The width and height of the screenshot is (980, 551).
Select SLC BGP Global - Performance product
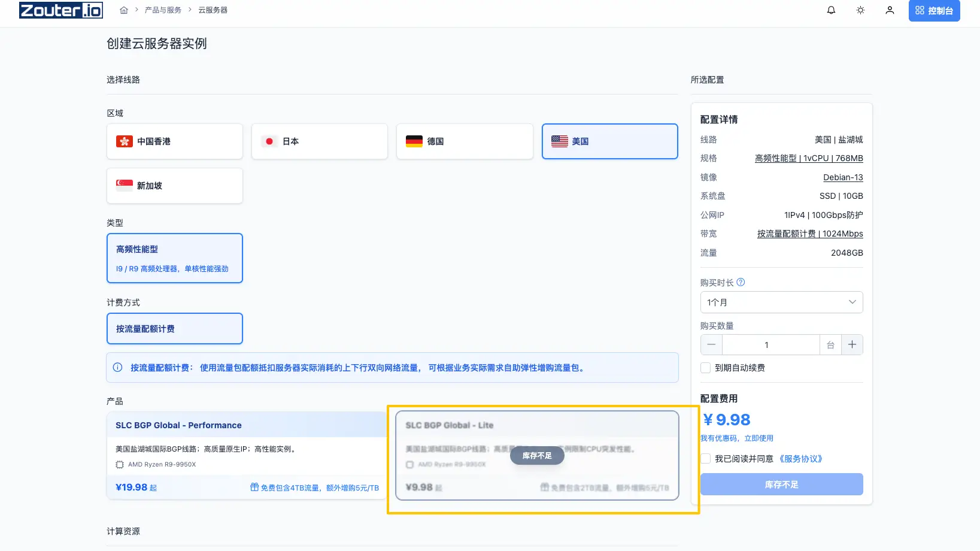pos(247,455)
